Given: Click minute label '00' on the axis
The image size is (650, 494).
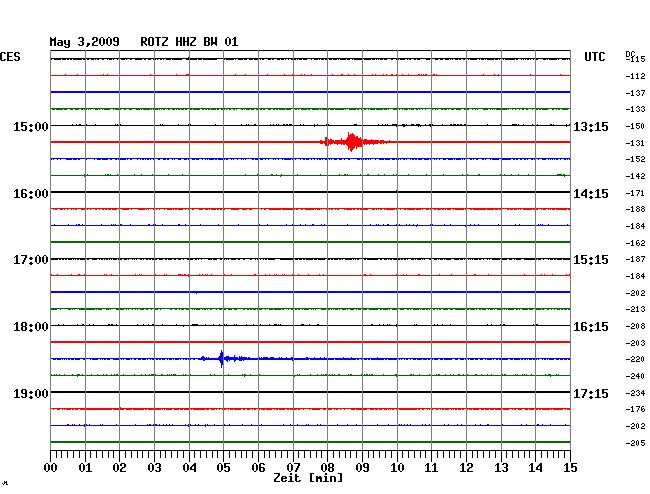Looking at the screenshot, I should [51, 468].
